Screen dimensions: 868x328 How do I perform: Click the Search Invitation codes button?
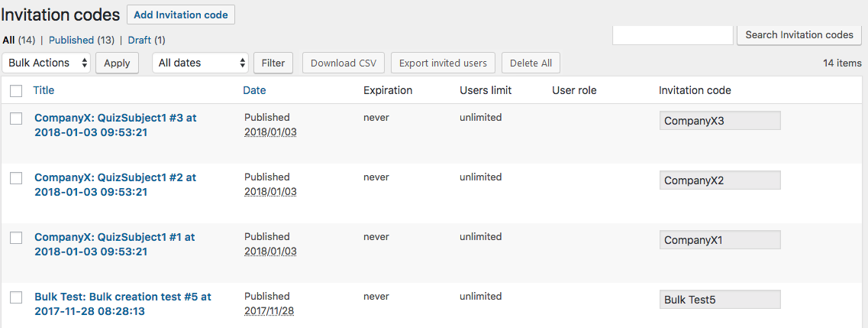point(799,35)
